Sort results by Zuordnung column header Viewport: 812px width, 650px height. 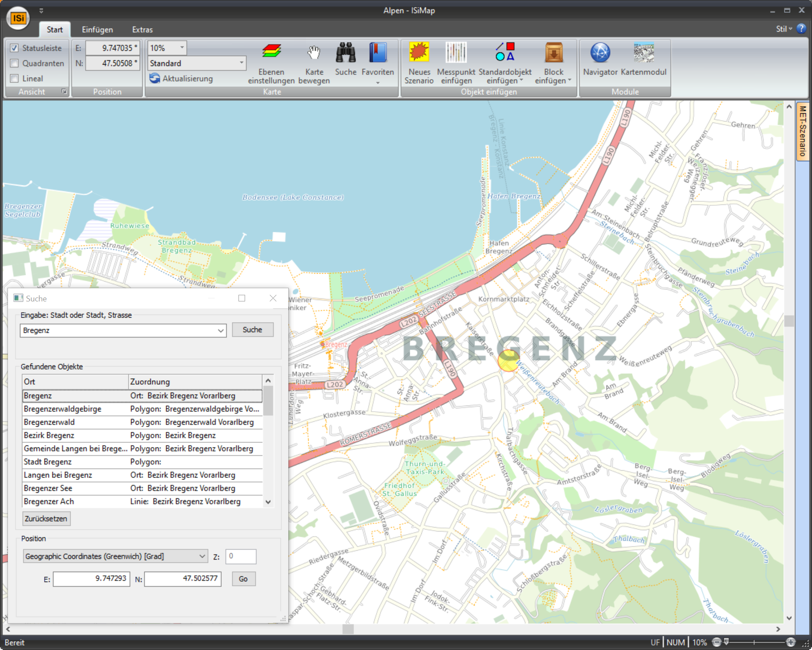[x=195, y=382]
